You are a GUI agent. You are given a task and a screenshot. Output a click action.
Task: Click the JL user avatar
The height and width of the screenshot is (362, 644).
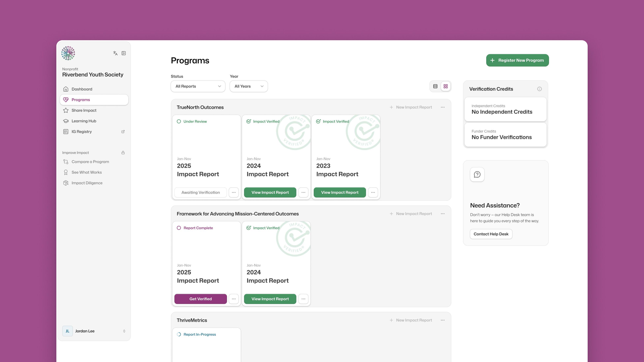click(x=67, y=331)
